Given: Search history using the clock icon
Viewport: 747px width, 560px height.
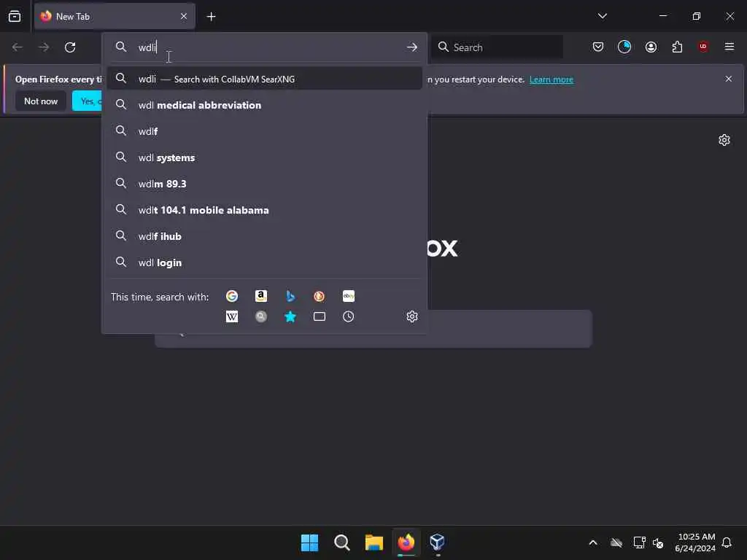Looking at the screenshot, I should [348, 316].
